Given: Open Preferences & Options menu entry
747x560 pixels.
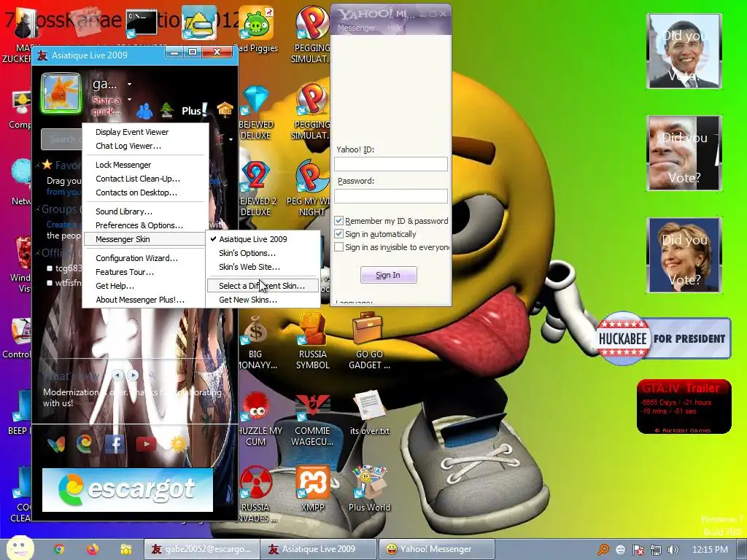Looking at the screenshot, I should coord(145,225).
